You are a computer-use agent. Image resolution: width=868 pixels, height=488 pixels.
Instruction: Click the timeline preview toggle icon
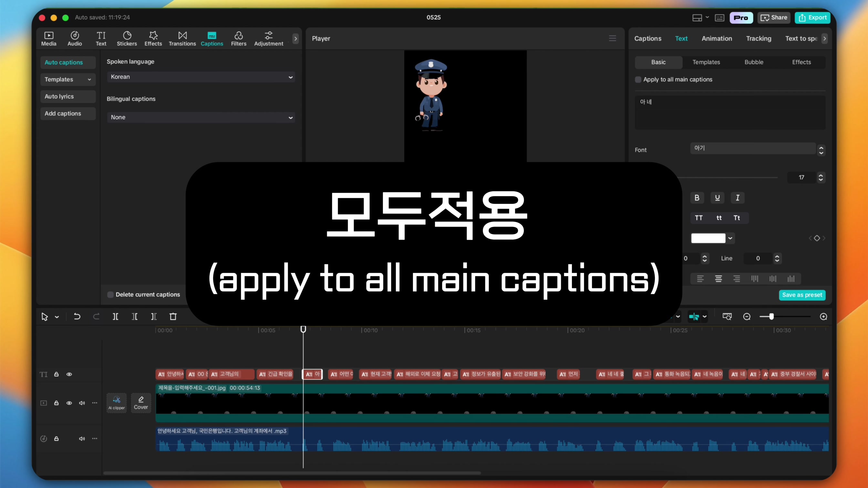[x=727, y=317]
